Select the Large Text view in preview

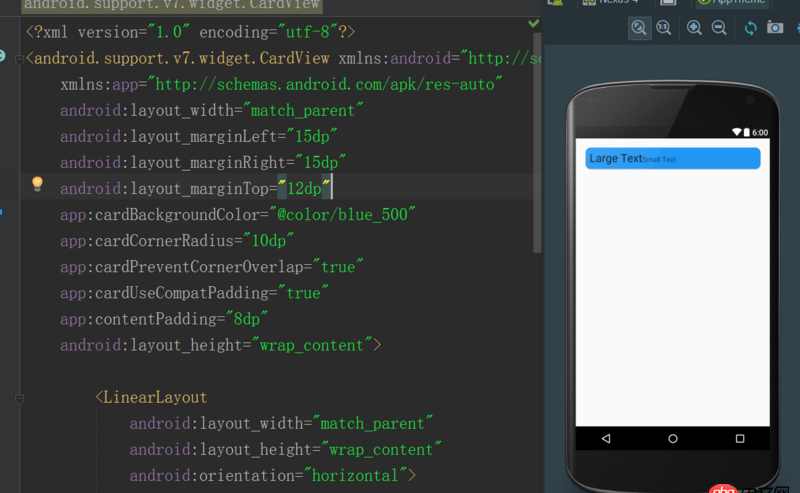tap(615, 159)
